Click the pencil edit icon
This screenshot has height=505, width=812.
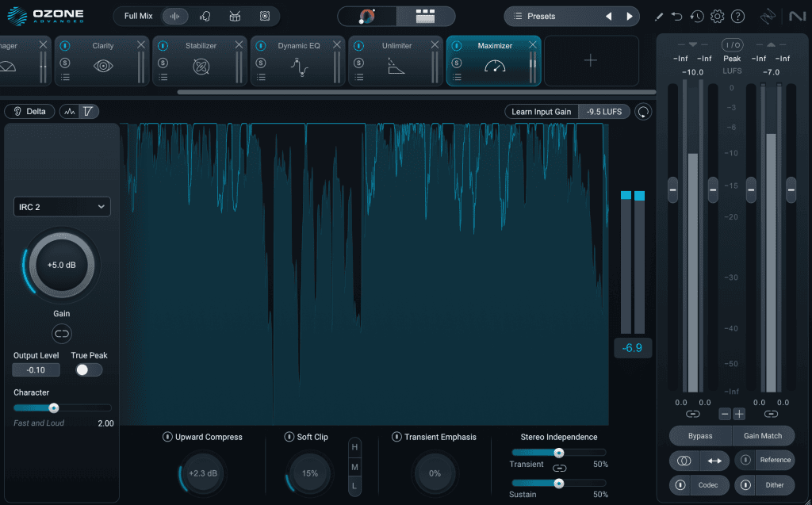click(x=659, y=17)
